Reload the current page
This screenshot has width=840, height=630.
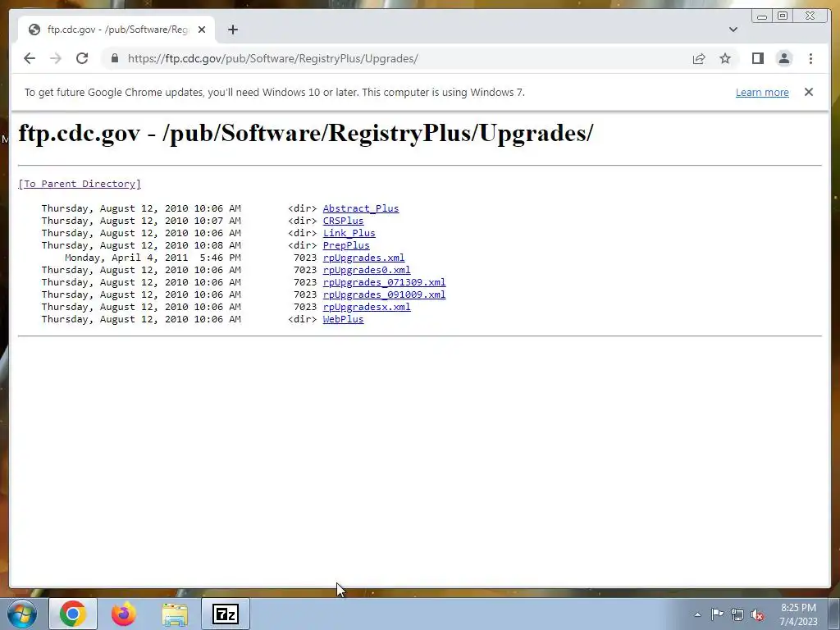(82, 58)
